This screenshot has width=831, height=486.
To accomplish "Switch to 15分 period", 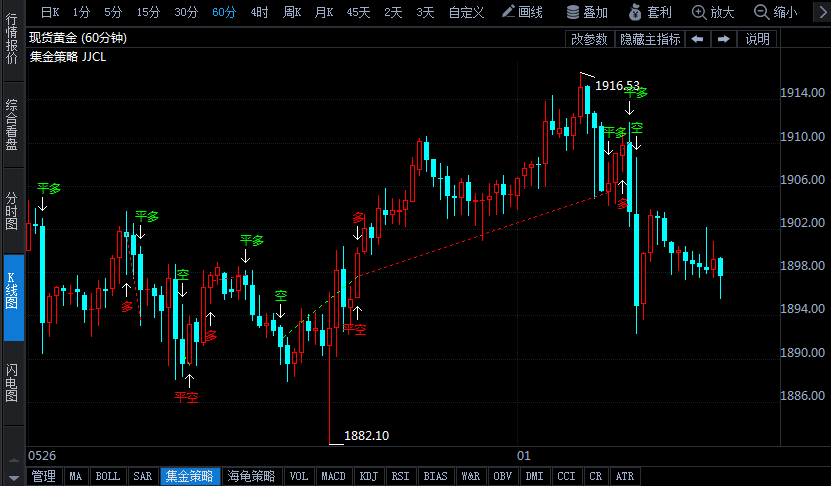I will click(148, 12).
